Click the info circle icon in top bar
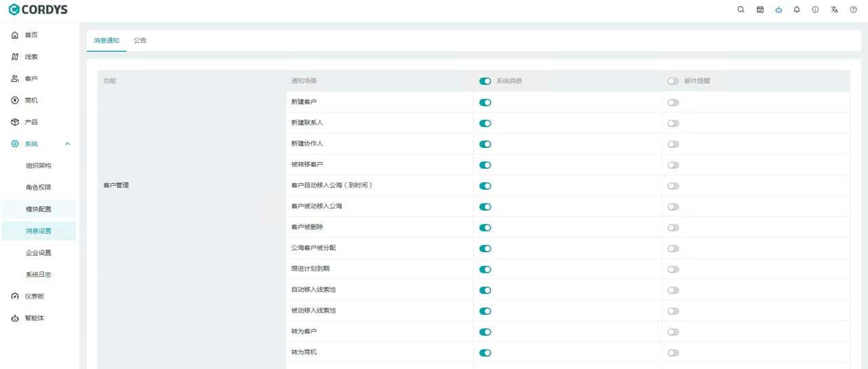Screen dimensions: 868x369 [x=816, y=9]
